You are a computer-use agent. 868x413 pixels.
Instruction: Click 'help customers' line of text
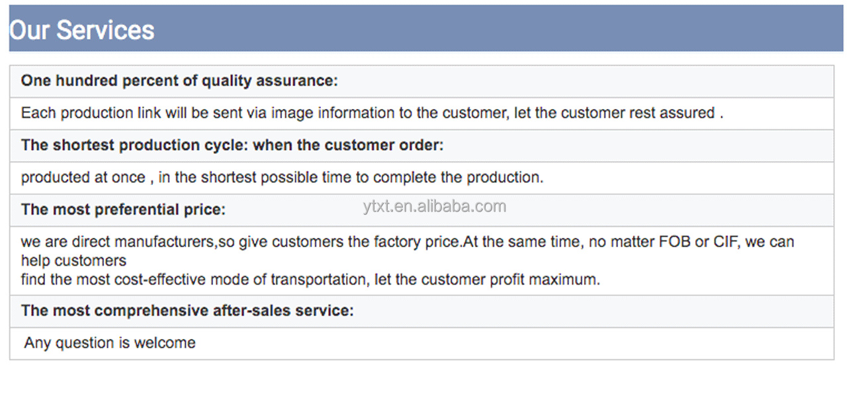coord(73,260)
